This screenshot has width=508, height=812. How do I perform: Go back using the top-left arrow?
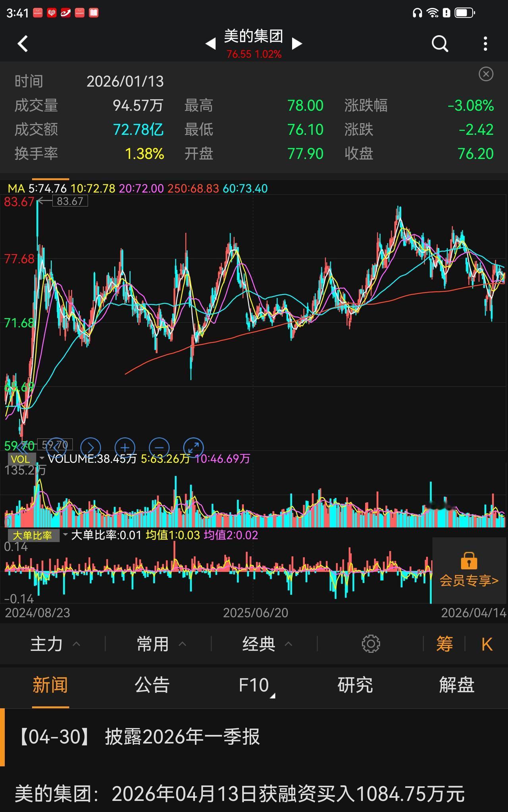coord(23,44)
